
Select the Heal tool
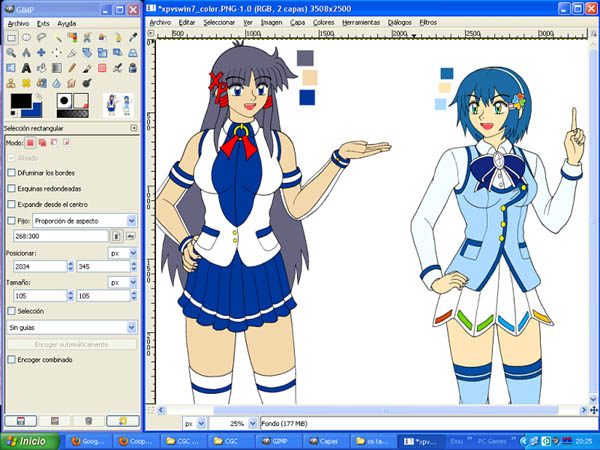click(x=26, y=83)
